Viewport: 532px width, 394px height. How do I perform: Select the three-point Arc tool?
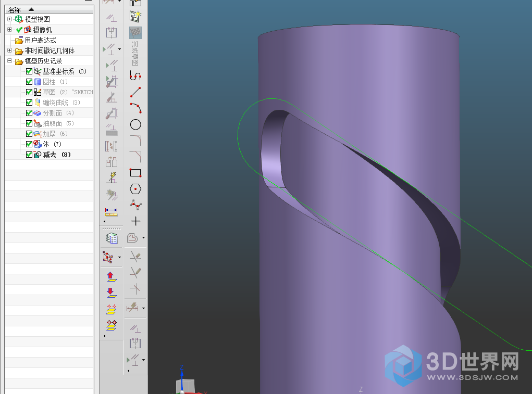(135, 108)
